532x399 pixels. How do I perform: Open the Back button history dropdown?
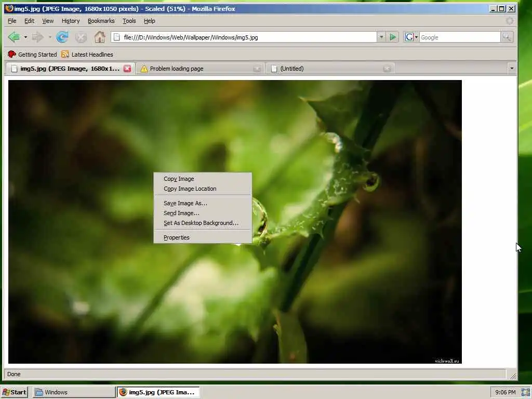click(x=25, y=37)
